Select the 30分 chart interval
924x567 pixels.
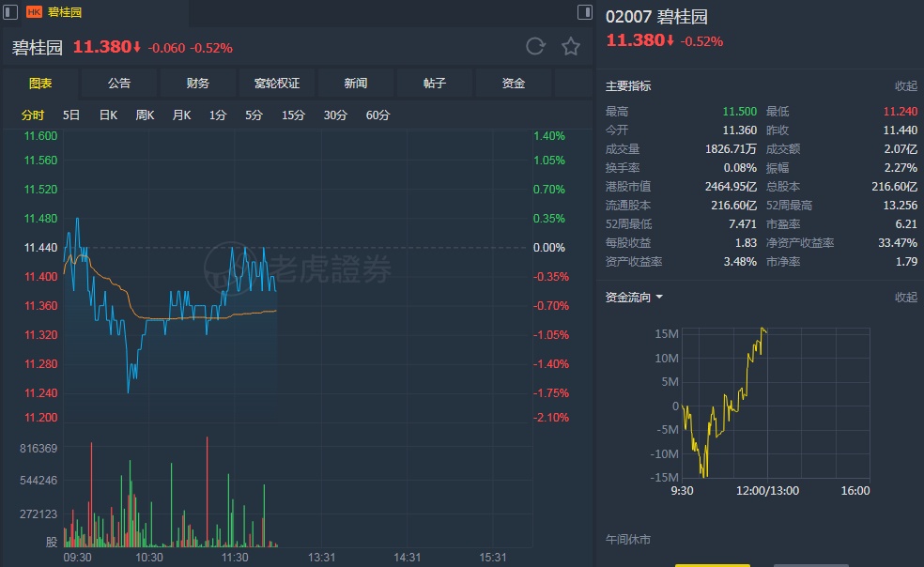[x=335, y=115]
